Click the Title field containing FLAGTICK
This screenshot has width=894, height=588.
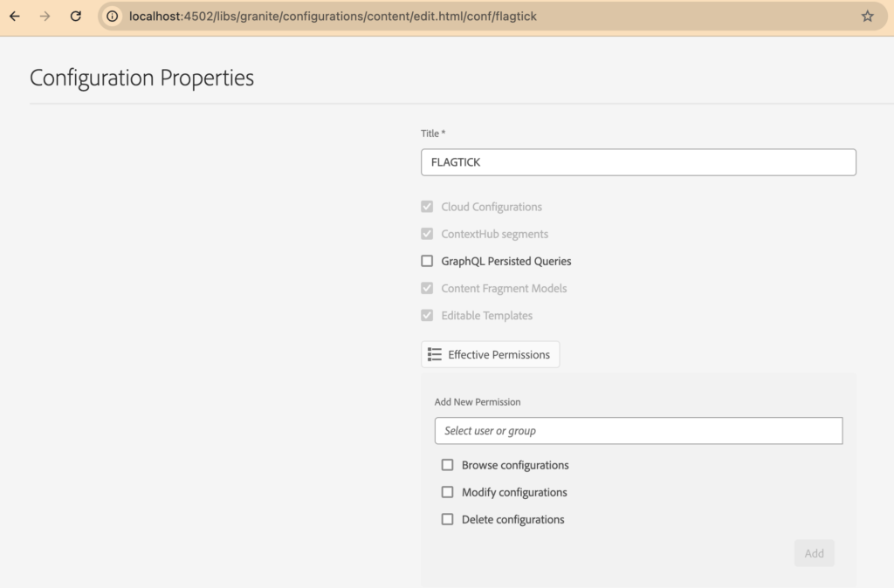click(637, 162)
